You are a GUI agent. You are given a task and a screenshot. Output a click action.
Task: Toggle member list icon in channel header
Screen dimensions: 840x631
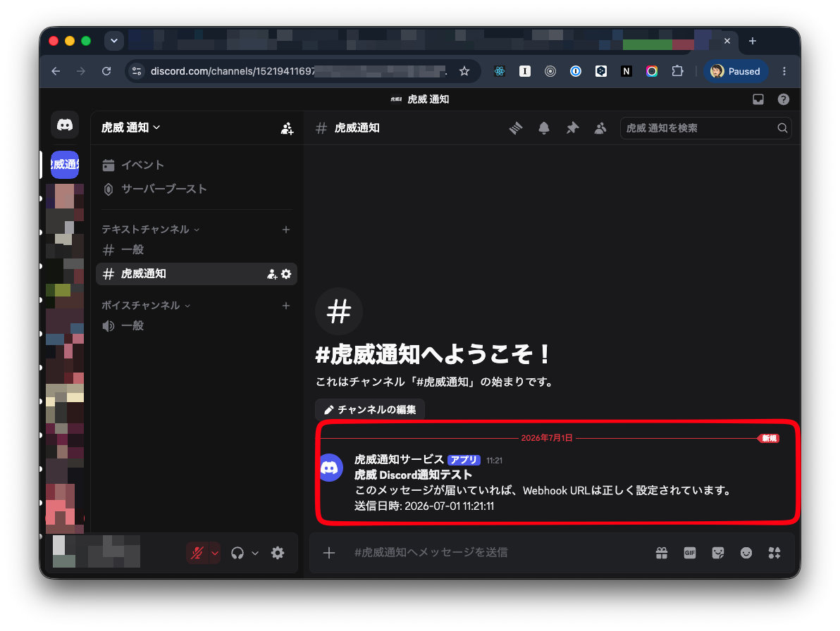[x=600, y=128]
